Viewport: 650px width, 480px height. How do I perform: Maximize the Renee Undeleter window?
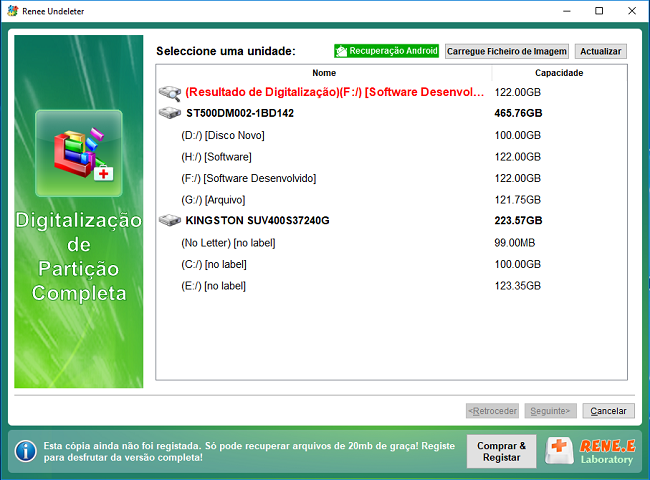tap(599, 11)
